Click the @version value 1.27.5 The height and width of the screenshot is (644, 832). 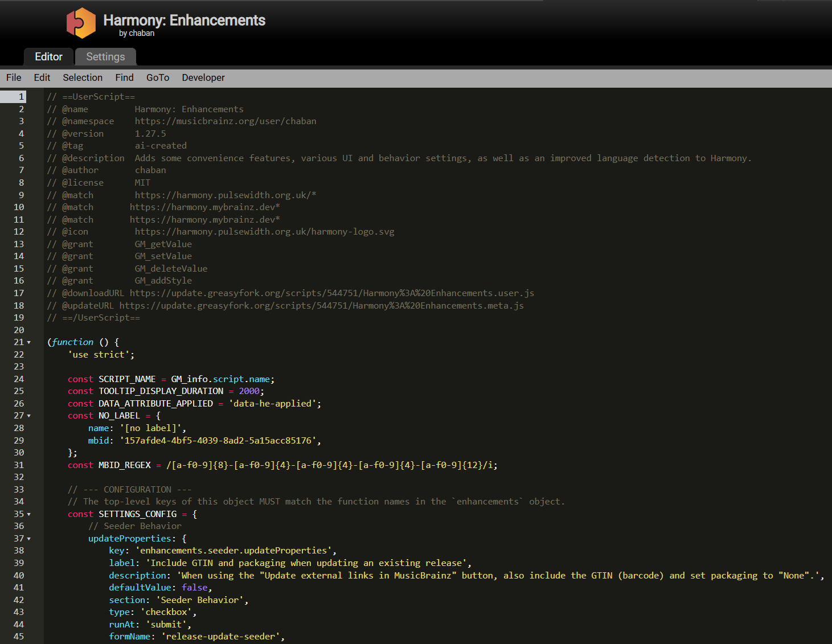[x=150, y=134]
